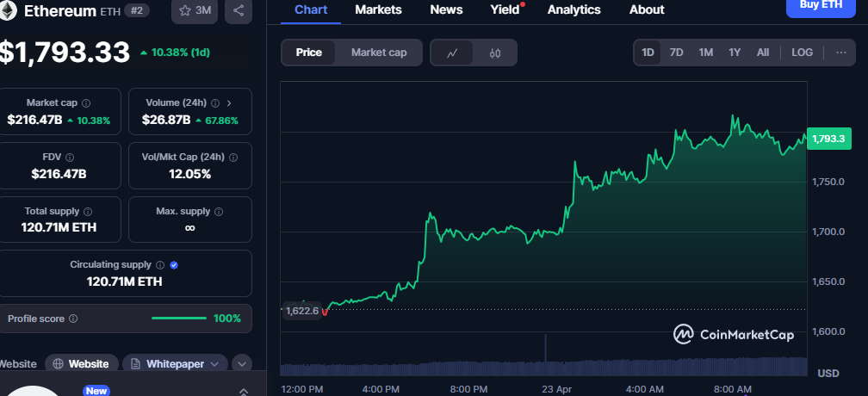The height and width of the screenshot is (396, 868).
Task: Switch to the Analytics tab
Action: [573, 10]
